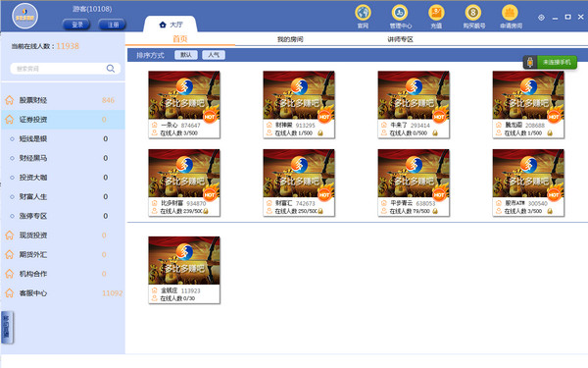Image resolution: width=588 pixels, height=368 pixels.
Task: Click the room search input field
Action: pyautogui.click(x=60, y=69)
